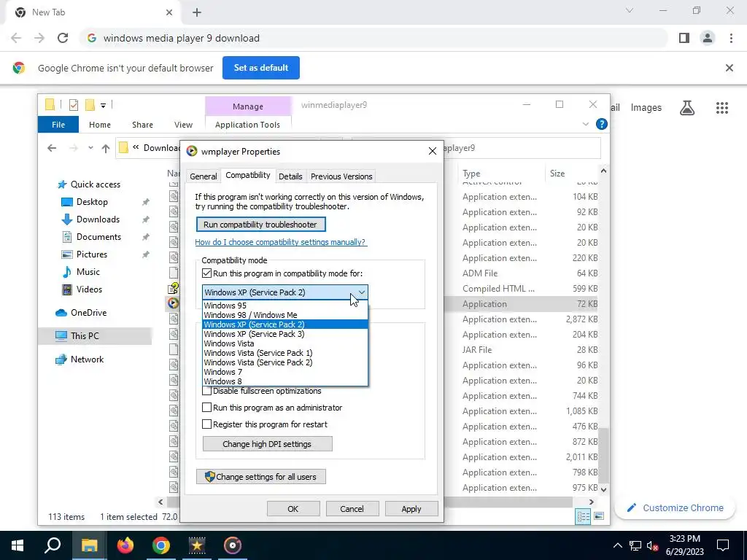
Task: Open the Application Tools ribbon tab
Action: coord(248,125)
